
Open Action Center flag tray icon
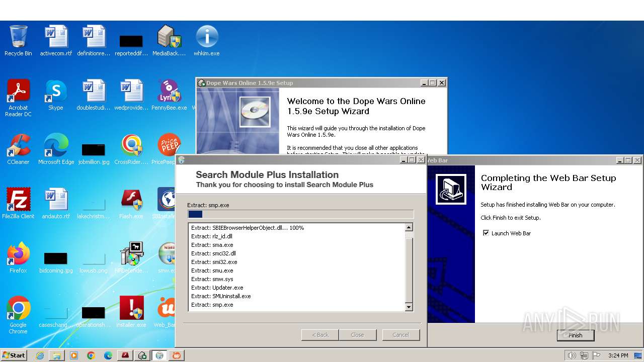point(596,355)
